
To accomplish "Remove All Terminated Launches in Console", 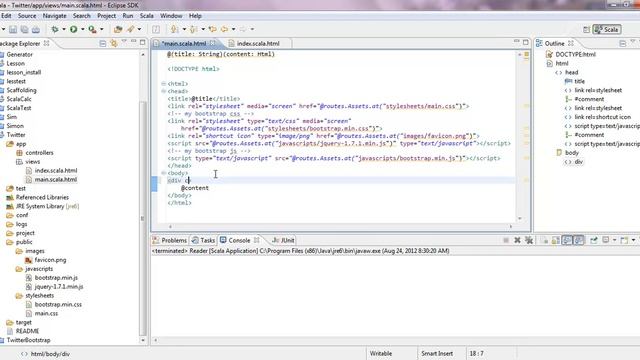I will coord(529,240).
